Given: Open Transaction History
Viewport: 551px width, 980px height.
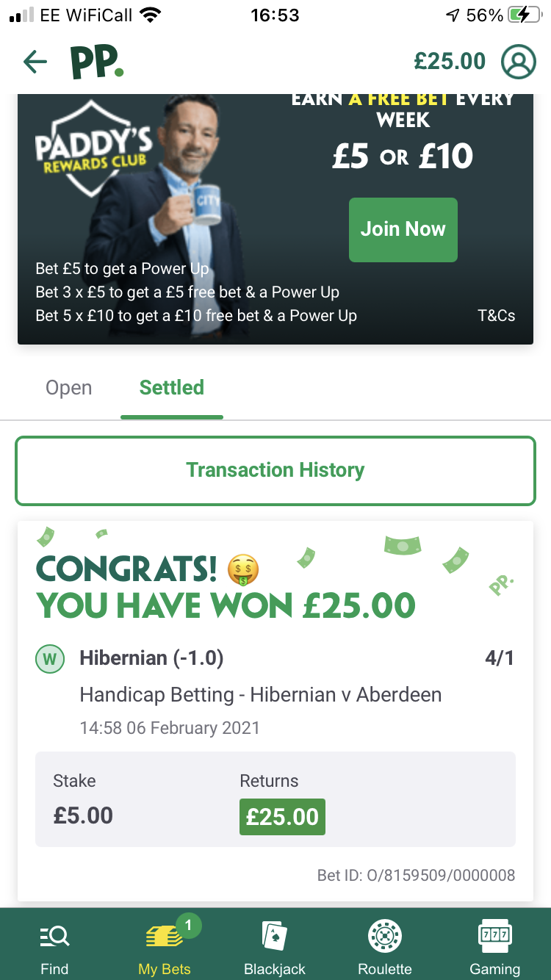Looking at the screenshot, I should point(275,470).
